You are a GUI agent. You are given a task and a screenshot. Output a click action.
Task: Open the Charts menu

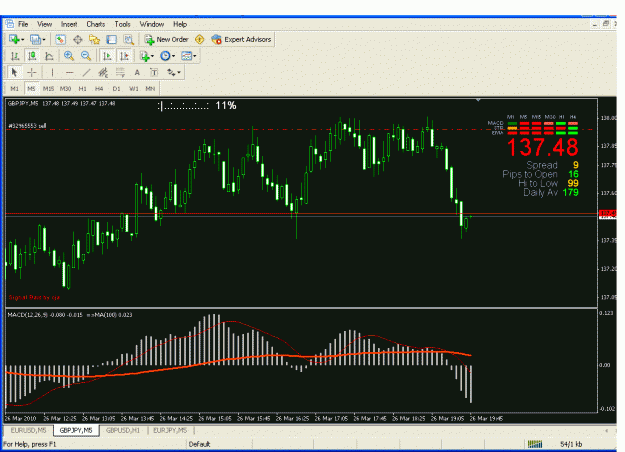(96, 24)
